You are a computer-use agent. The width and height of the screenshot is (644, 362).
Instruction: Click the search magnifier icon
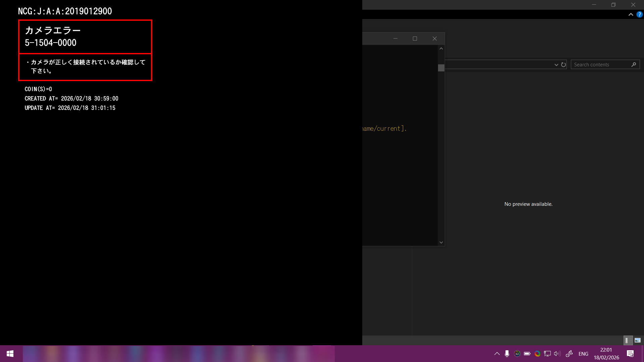[634, 65]
